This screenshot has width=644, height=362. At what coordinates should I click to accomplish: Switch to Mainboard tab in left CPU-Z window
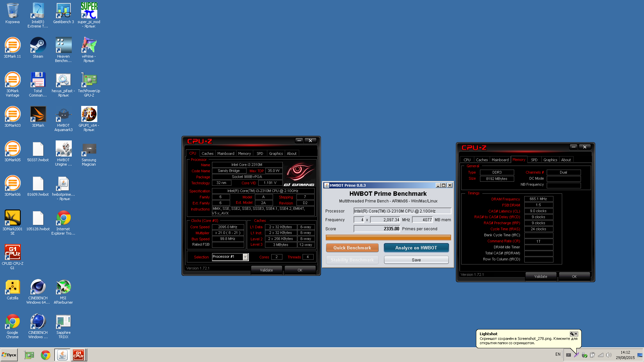pyautogui.click(x=226, y=154)
